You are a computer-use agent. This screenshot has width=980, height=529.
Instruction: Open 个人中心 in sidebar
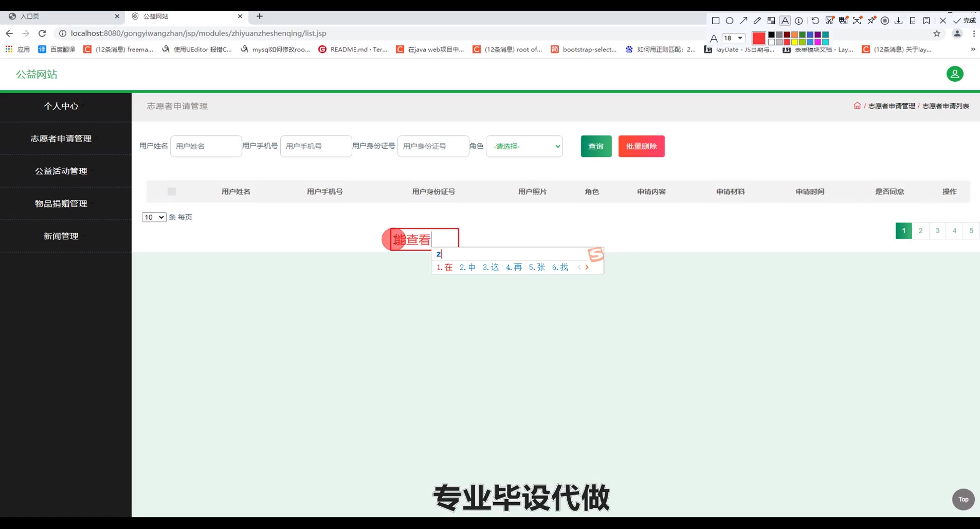click(61, 106)
